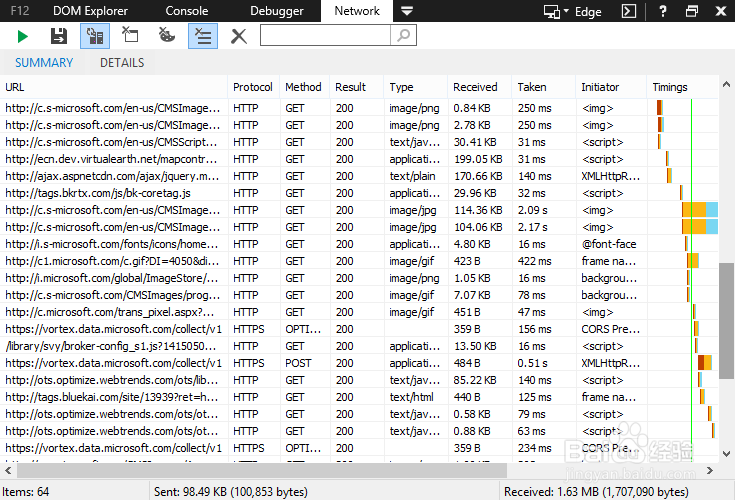
Task: Unpin the developer tools window icon
Action: (x=691, y=11)
